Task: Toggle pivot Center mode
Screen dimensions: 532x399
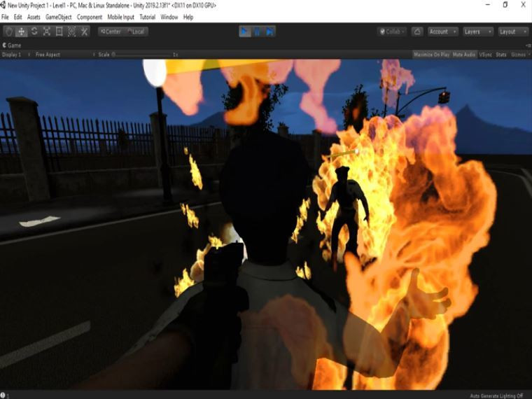Action: click(111, 31)
